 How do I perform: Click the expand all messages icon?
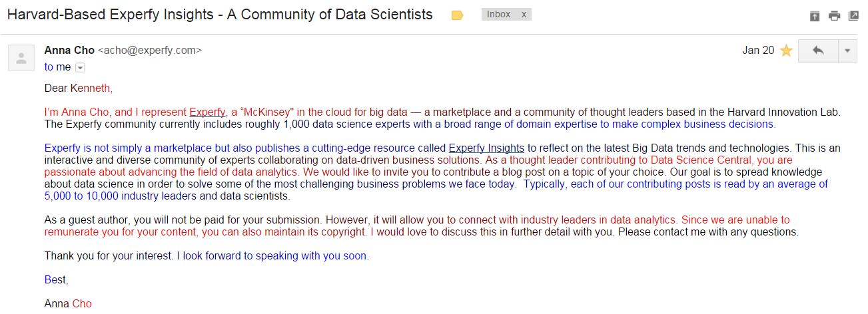pos(815,16)
